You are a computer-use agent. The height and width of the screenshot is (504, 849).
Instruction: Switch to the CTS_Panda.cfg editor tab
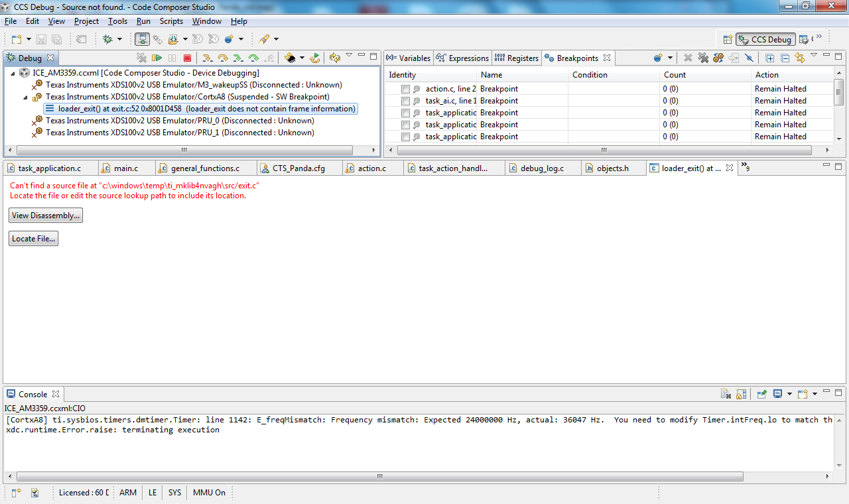click(x=298, y=168)
